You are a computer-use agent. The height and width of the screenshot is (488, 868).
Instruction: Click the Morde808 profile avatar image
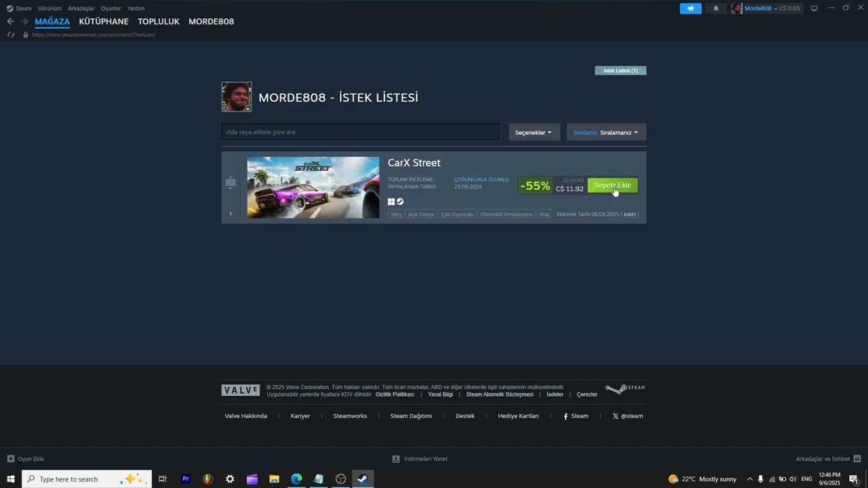tap(237, 97)
